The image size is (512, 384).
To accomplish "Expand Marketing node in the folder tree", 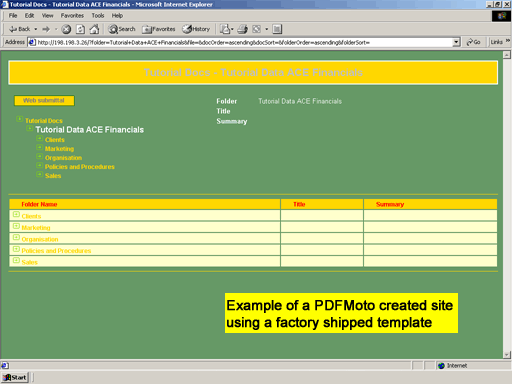I will (40, 148).
